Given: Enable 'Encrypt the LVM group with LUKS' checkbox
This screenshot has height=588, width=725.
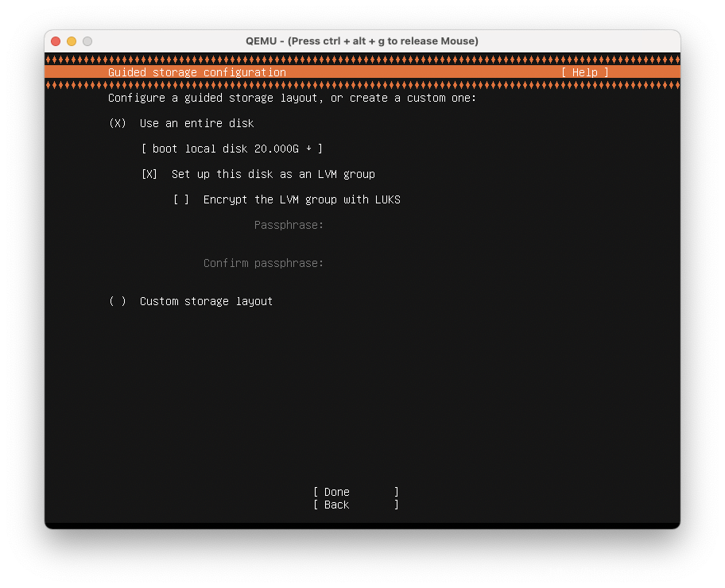Looking at the screenshot, I should tap(180, 199).
